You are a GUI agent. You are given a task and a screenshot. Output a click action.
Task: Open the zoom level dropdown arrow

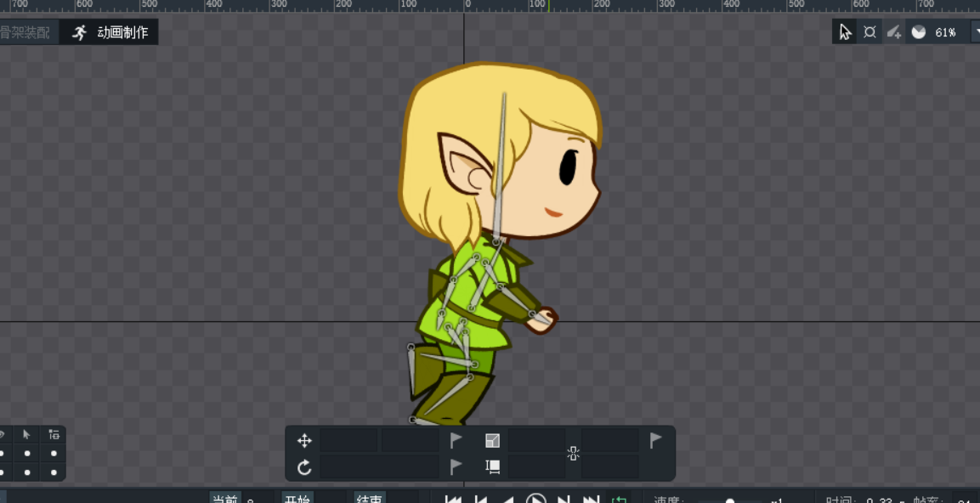[976, 32]
